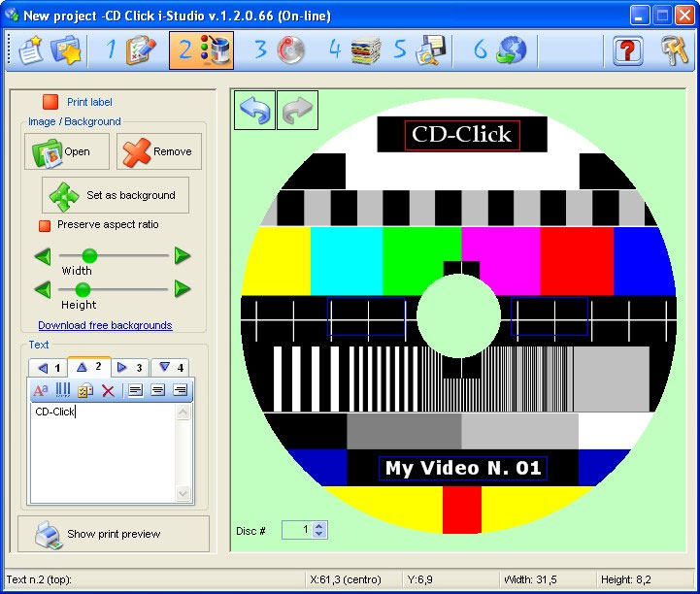
Task: Click Remove image button
Action: click(159, 151)
